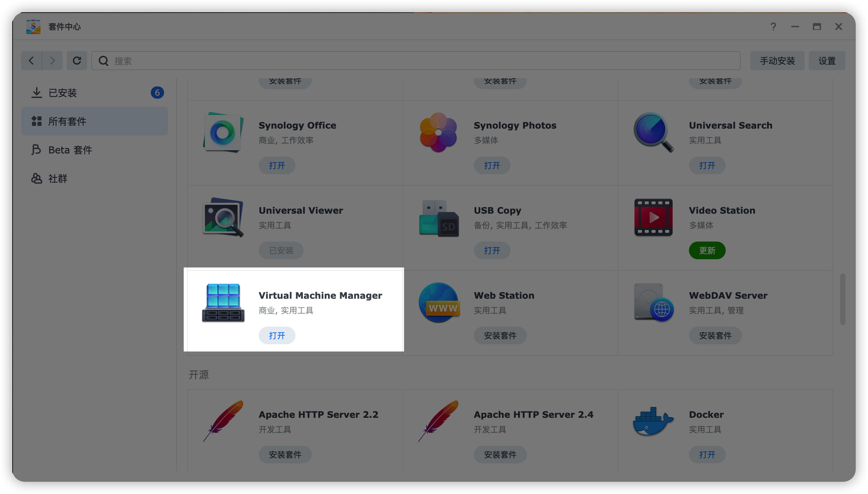Image resolution: width=868 pixels, height=494 pixels.
Task: Click the Virtual Machine Manager title
Action: (320, 295)
